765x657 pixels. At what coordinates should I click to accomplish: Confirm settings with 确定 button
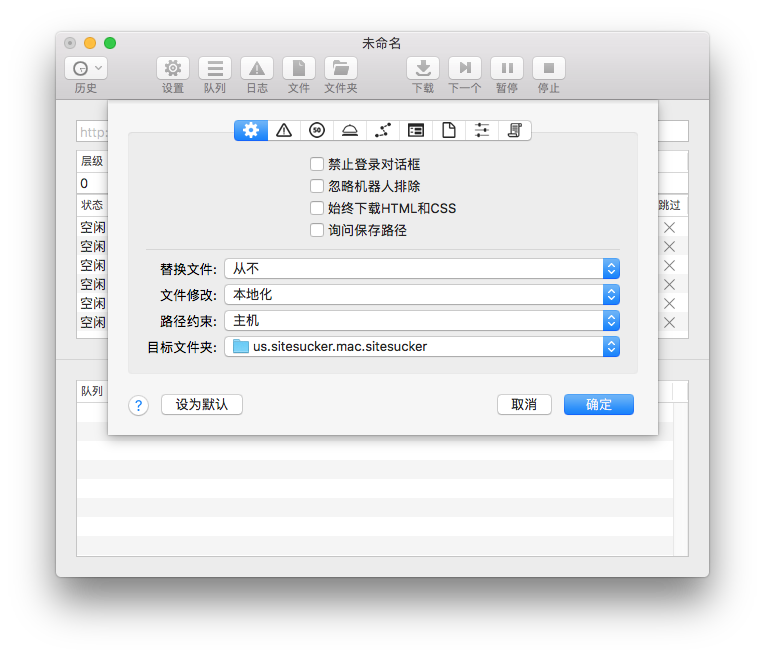pyautogui.click(x=599, y=404)
